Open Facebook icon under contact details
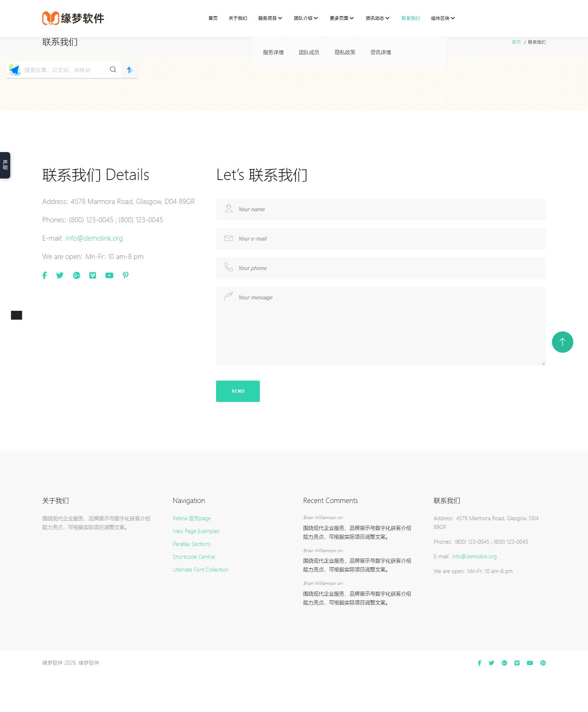The width and height of the screenshot is (588, 712). (44, 275)
